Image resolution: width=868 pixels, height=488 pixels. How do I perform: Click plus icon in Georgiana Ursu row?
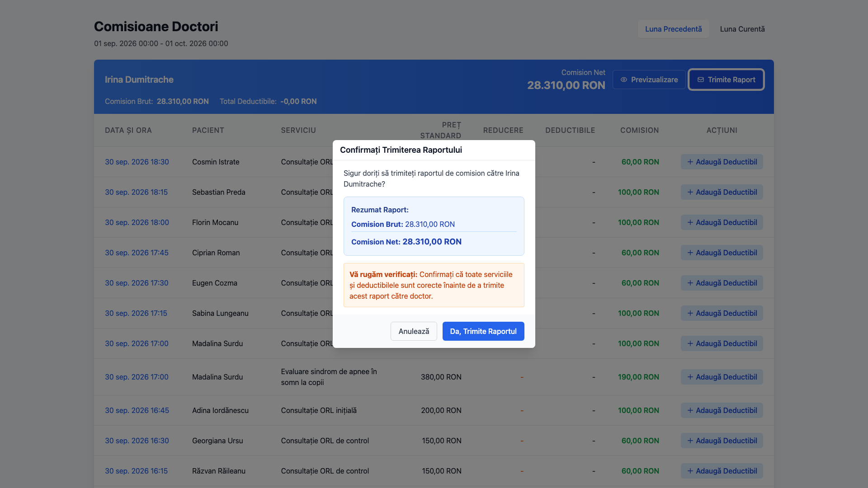[690, 441]
